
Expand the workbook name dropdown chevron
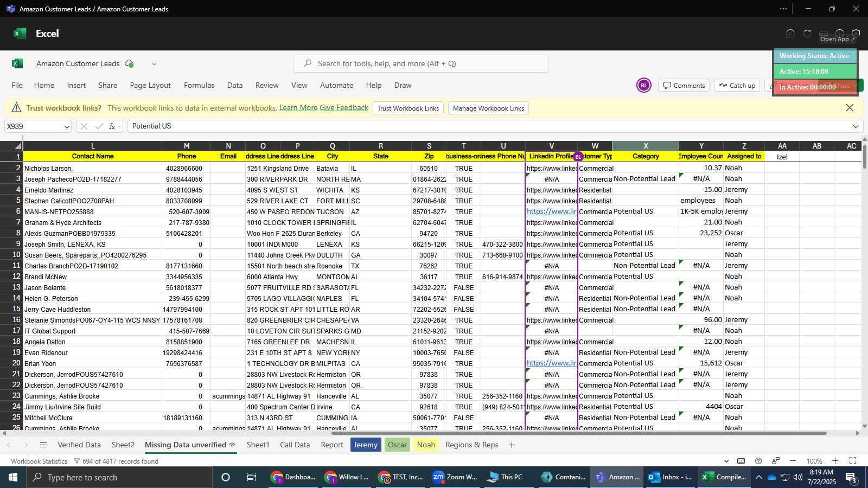pyautogui.click(x=154, y=64)
